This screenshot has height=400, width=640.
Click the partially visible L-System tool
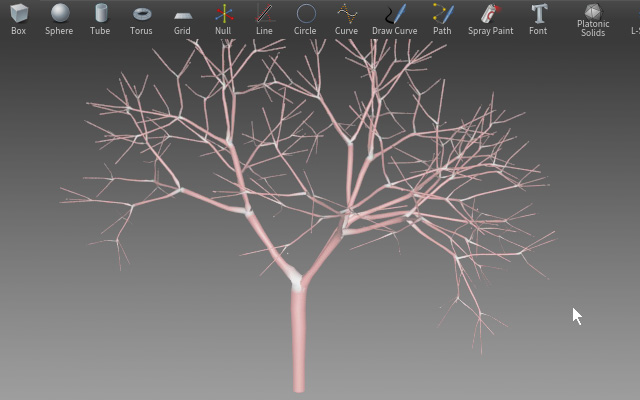point(635,19)
